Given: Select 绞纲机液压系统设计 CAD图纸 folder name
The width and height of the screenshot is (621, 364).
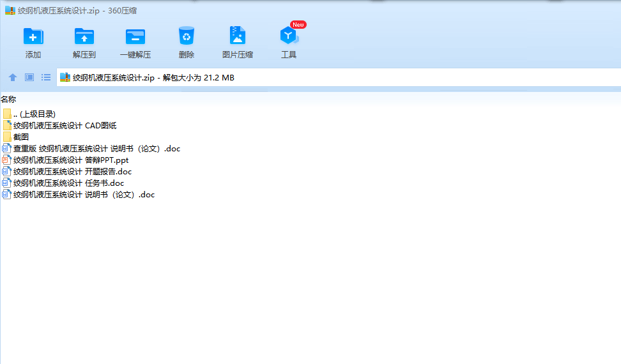Looking at the screenshot, I should coord(65,125).
